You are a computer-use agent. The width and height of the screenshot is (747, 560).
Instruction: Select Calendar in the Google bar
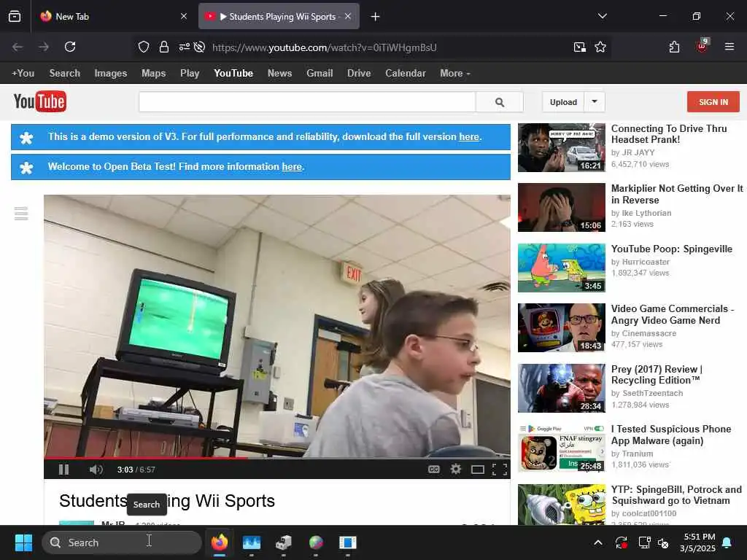click(x=406, y=74)
